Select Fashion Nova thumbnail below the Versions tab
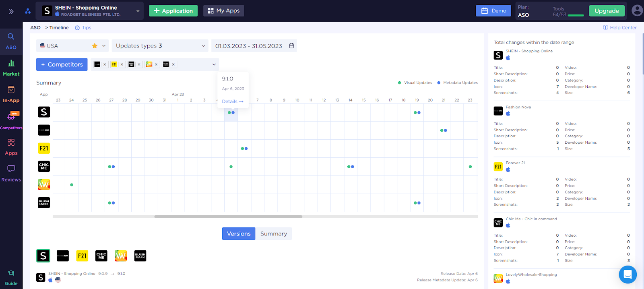The height and width of the screenshot is (289, 644). (63, 256)
